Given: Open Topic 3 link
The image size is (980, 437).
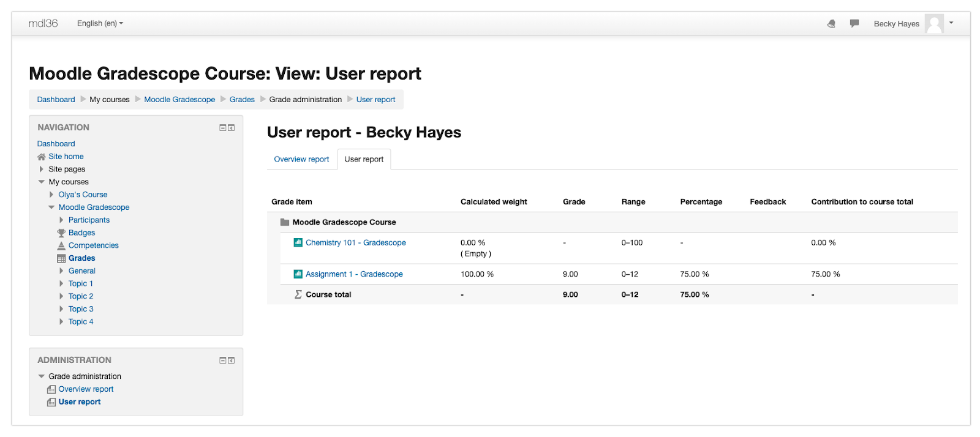Looking at the screenshot, I should click(80, 309).
